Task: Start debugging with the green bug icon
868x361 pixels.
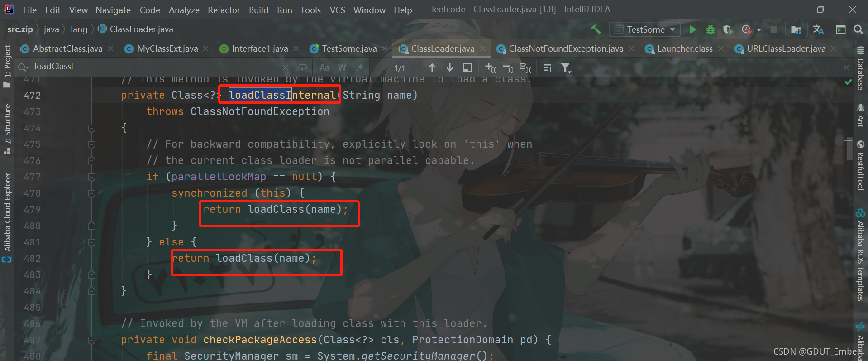Action: click(x=711, y=29)
